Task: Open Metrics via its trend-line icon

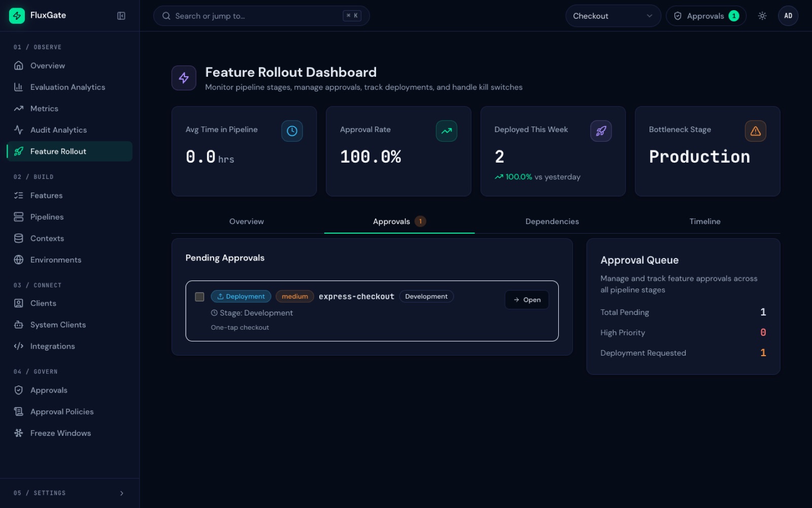Action: (x=19, y=109)
